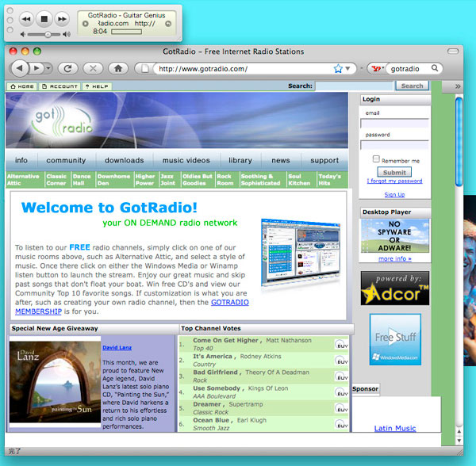Screen dimensions: 476x466
Task: Reload the GotRadio page
Action: (x=67, y=68)
